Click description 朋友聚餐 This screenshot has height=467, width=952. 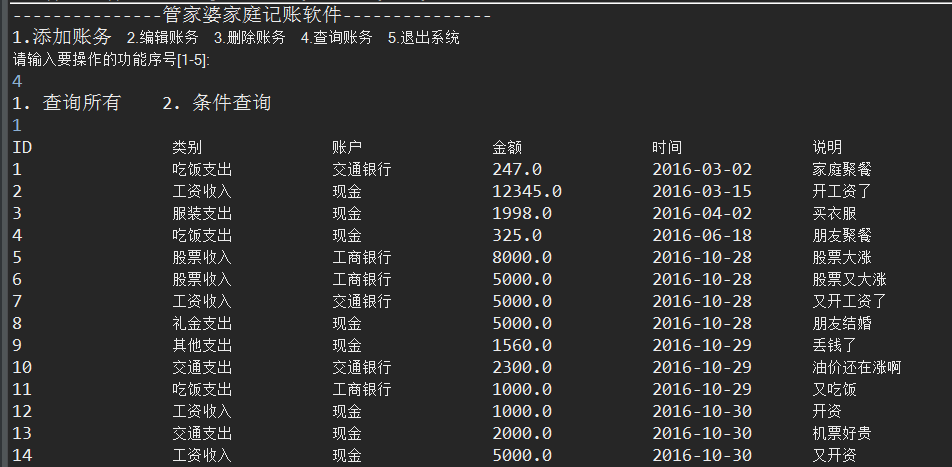(x=842, y=235)
